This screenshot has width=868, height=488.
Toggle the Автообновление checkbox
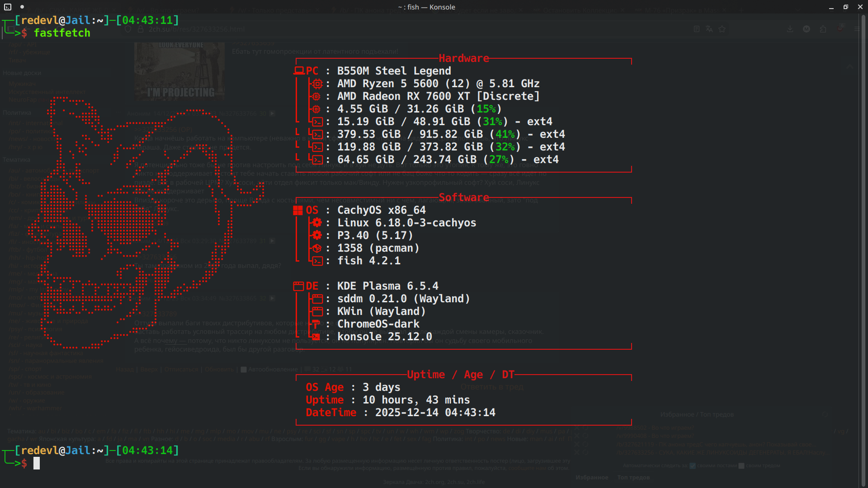pos(244,370)
